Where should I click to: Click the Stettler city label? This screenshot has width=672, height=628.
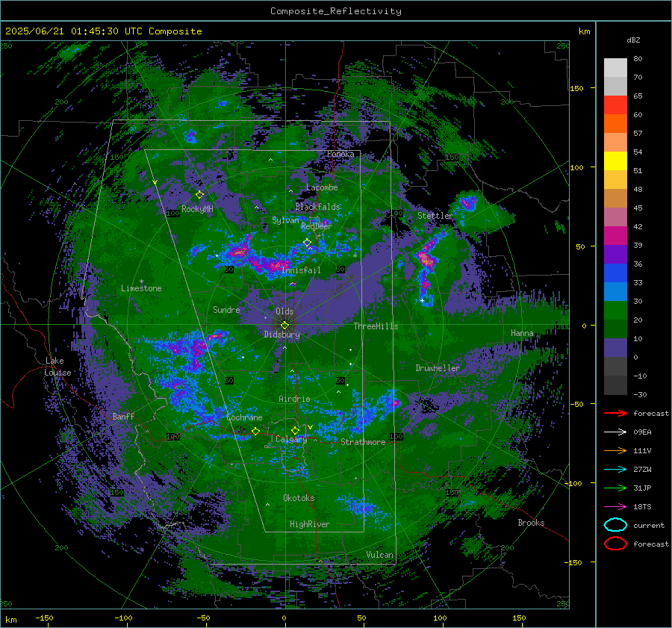[x=435, y=216]
